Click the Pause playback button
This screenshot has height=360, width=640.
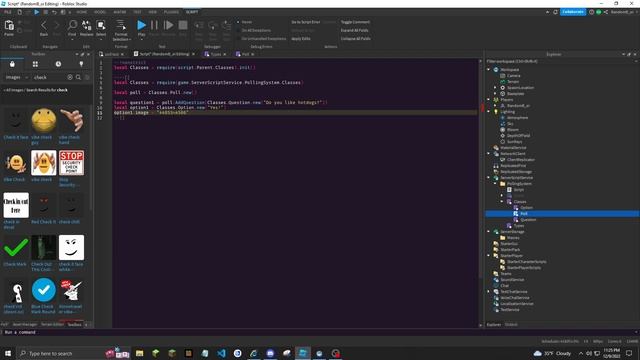(154, 25)
